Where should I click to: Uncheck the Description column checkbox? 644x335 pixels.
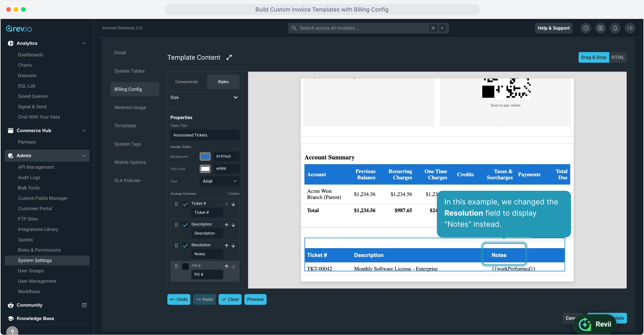pos(185,225)
